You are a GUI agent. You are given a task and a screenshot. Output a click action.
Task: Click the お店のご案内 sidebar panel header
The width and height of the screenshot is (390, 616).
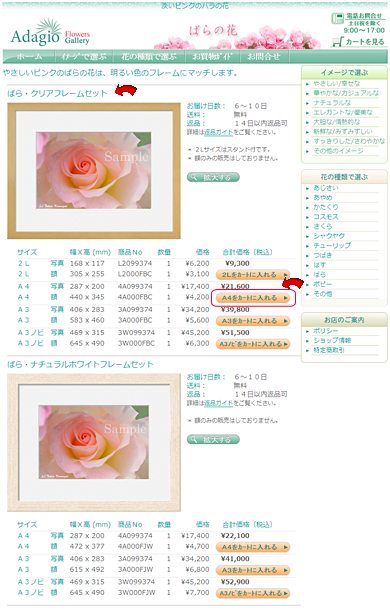(x=344, y=320)
